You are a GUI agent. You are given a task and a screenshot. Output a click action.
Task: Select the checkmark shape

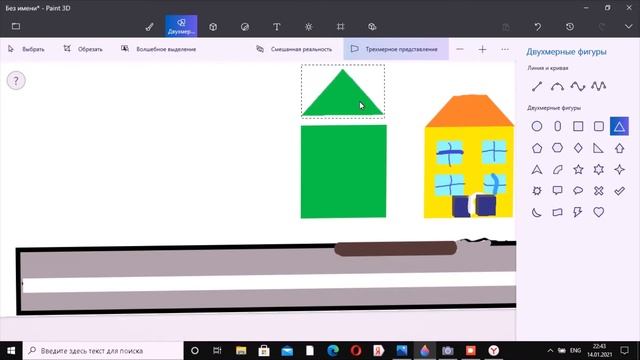619,191
